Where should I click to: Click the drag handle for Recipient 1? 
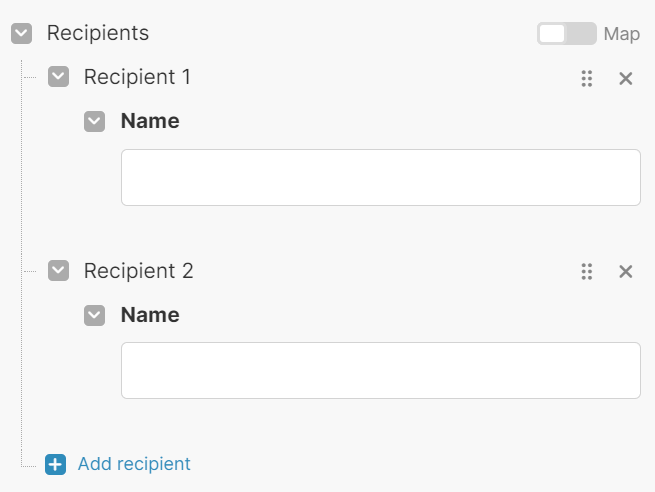tap(587, 78)
